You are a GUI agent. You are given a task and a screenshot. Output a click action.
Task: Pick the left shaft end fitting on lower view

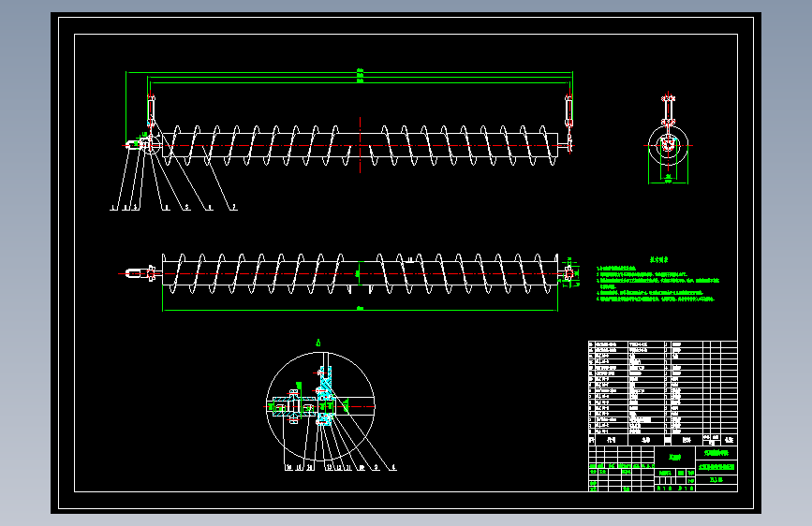(140, 273)
